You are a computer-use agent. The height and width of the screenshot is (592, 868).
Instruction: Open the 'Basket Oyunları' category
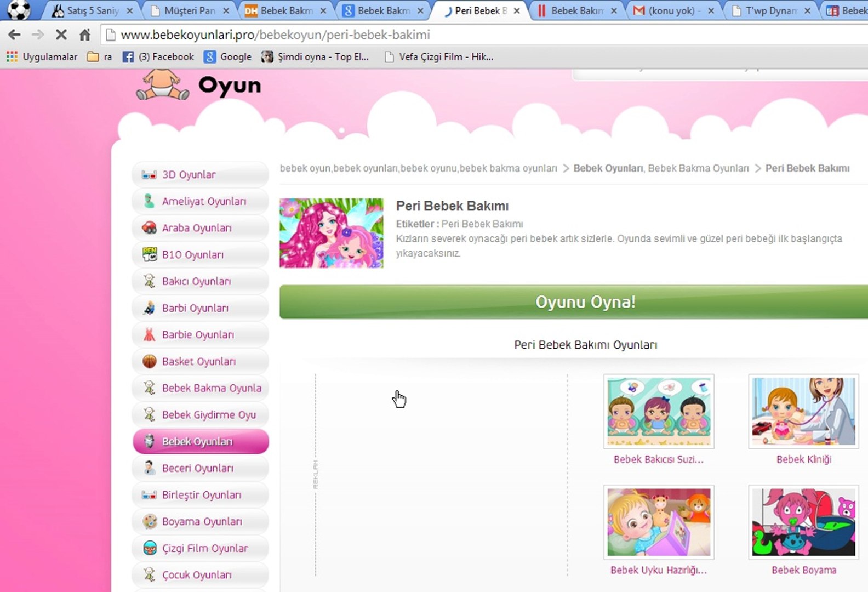pyautogui.click(x=201, y=361)
